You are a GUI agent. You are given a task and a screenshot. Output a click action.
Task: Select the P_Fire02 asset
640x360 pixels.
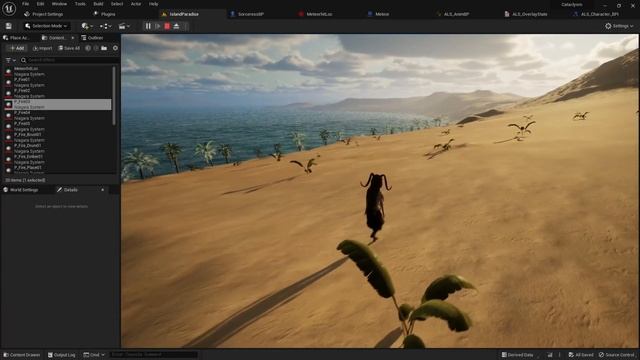pos(58,93)
